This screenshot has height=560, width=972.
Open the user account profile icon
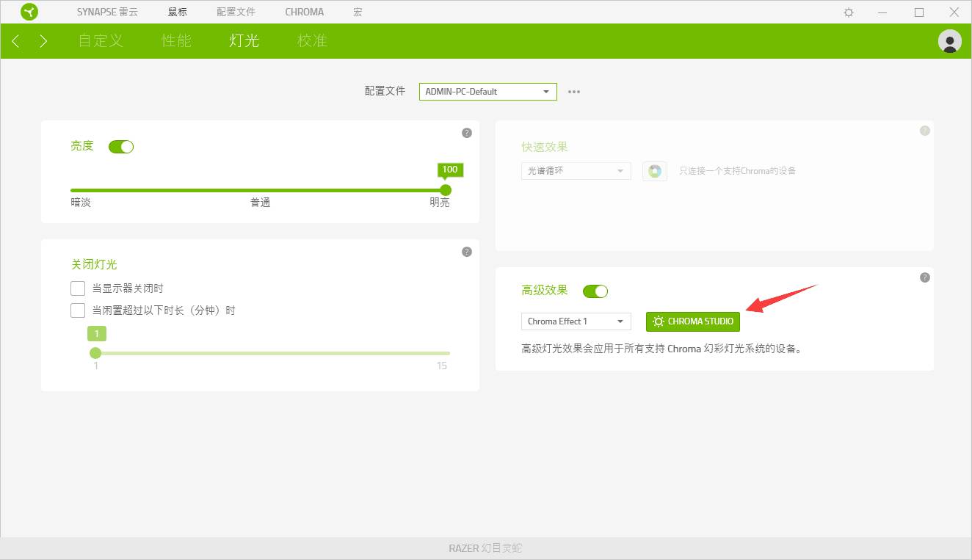point(949,41)
